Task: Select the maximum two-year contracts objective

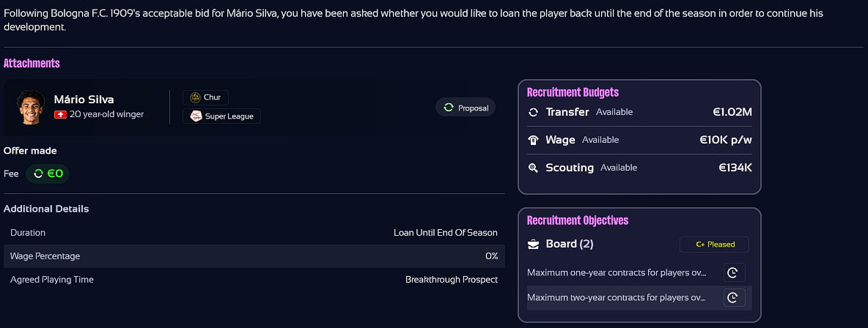Action: [x=617, y=298]
